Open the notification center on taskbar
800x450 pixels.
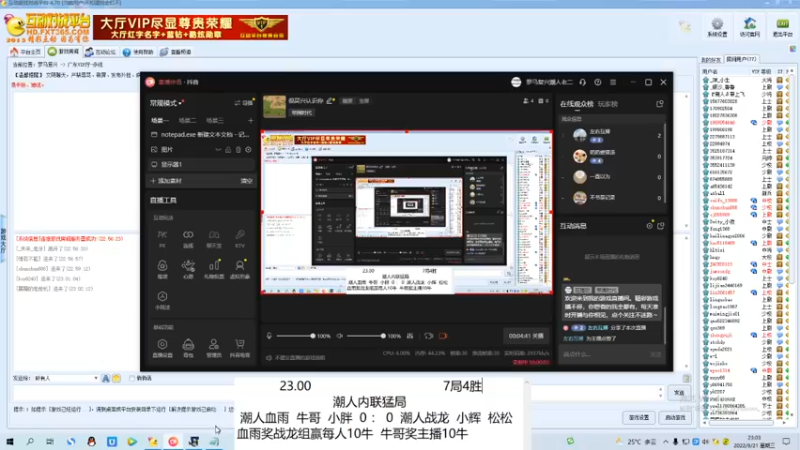coord(786,441)
